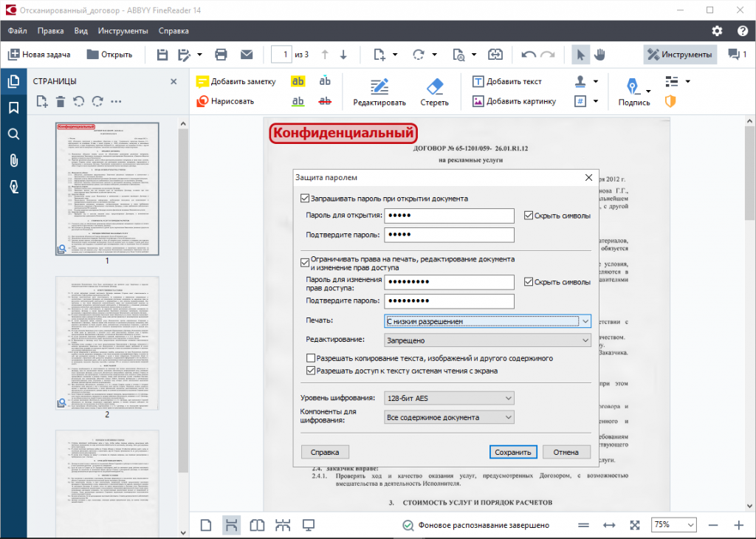This screenshot has height=539, width=756.
Task: Open the Pages sidebar icon
Action: click(13, 81)
